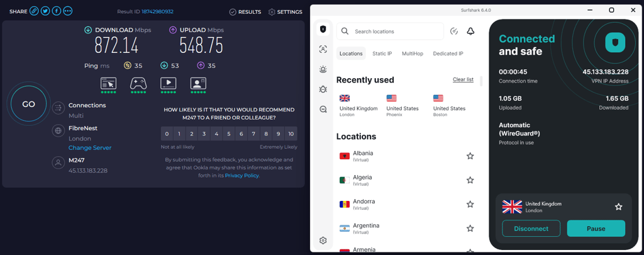The height and width of the screenshot is (255, 644).
Task: Rate recommendation score 5
Action: [x=229, y=133]
